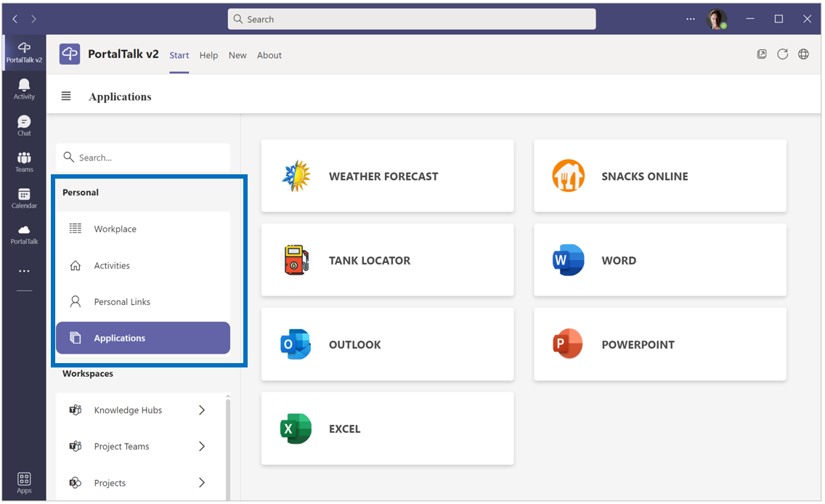Click the Applications page title
The image size is (825, 504).
click(120, 97)
